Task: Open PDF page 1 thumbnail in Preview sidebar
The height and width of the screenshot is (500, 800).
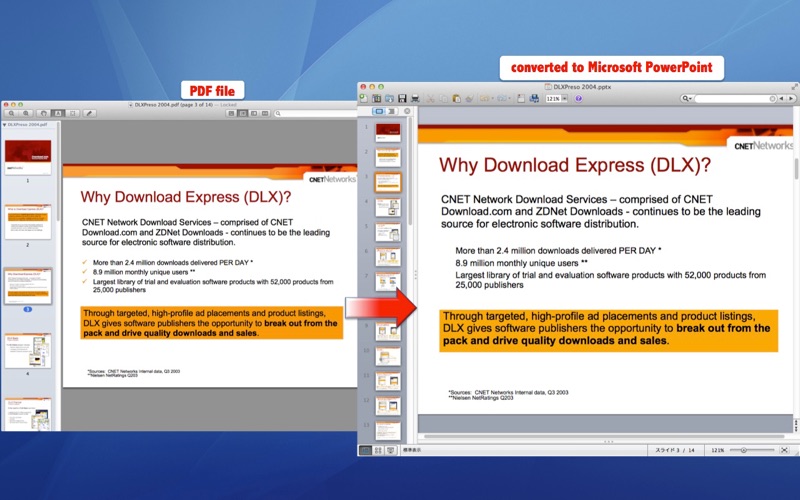Action: [28, 158]
